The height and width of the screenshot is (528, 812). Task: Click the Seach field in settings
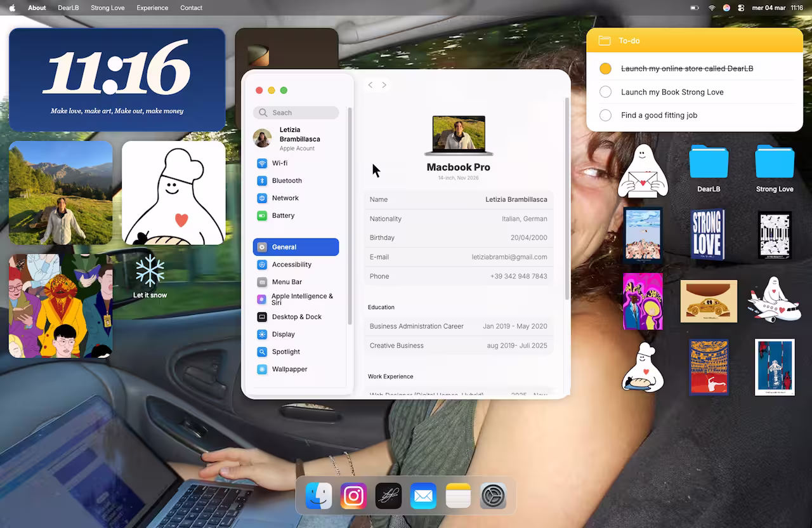pos(296,112)
